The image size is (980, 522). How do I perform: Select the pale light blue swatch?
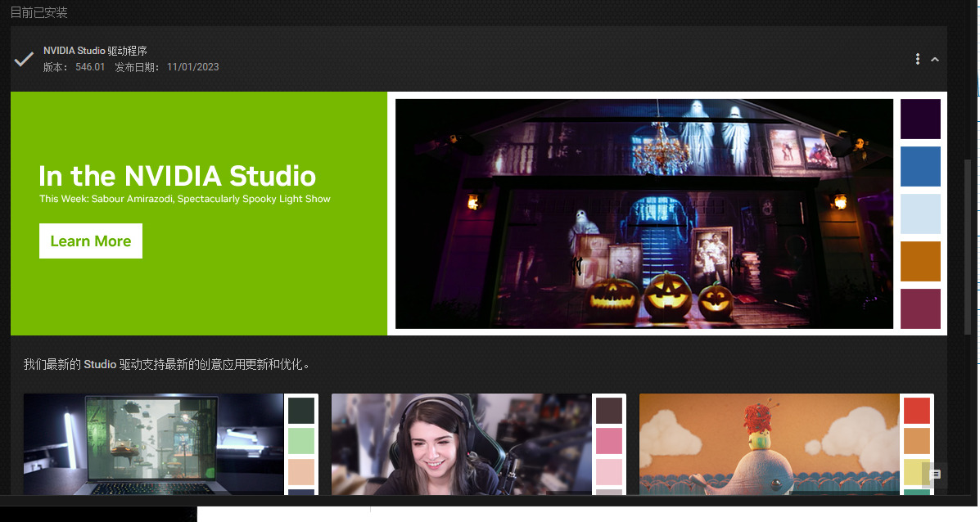pos(920,214)
